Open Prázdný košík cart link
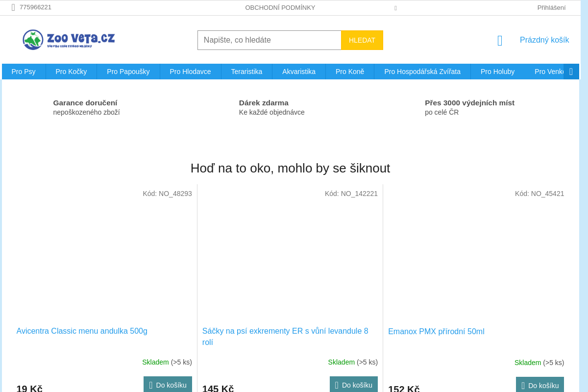Image resolution: width=588 pixels, height=392 pixels. [x=544, y=40]
